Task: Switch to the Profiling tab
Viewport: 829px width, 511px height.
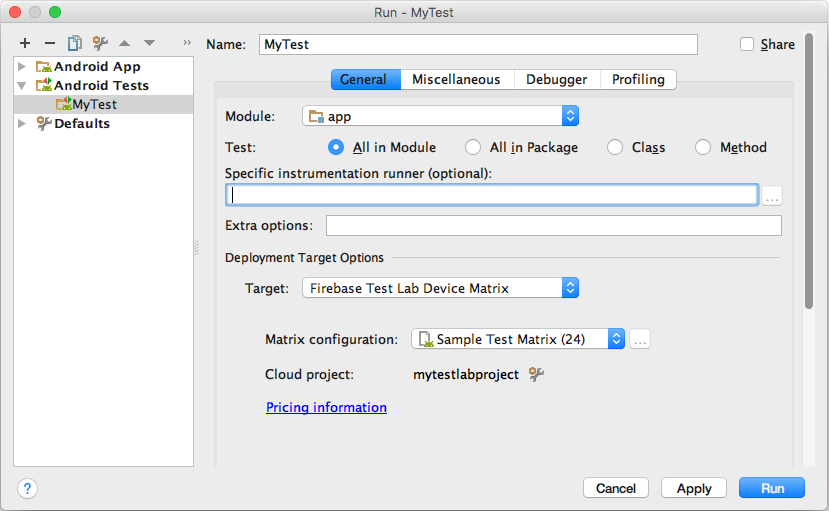Action: [x=639, y=79]
